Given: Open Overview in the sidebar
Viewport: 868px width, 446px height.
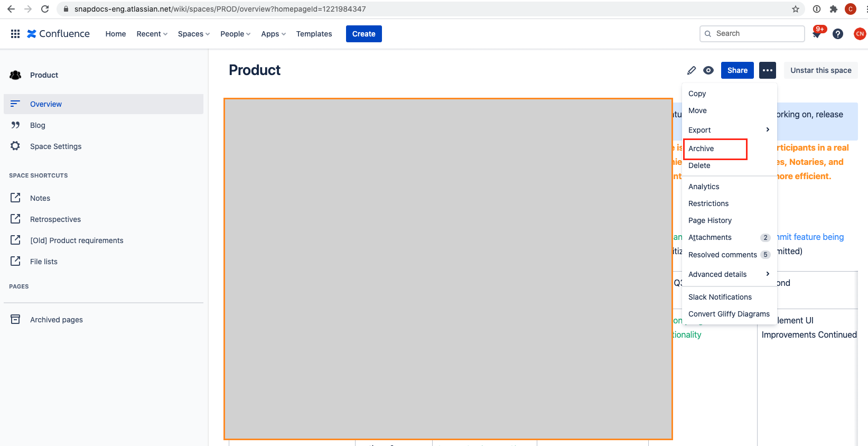Looking at the screenshot, I should pyautogui.click(x=104, y=104).
